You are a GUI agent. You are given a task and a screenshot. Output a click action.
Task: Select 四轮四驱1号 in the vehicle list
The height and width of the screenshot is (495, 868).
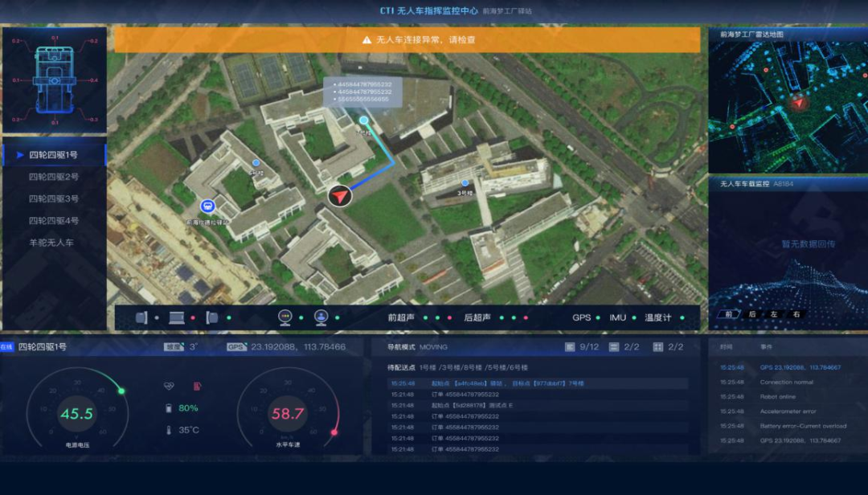(53, 155)
